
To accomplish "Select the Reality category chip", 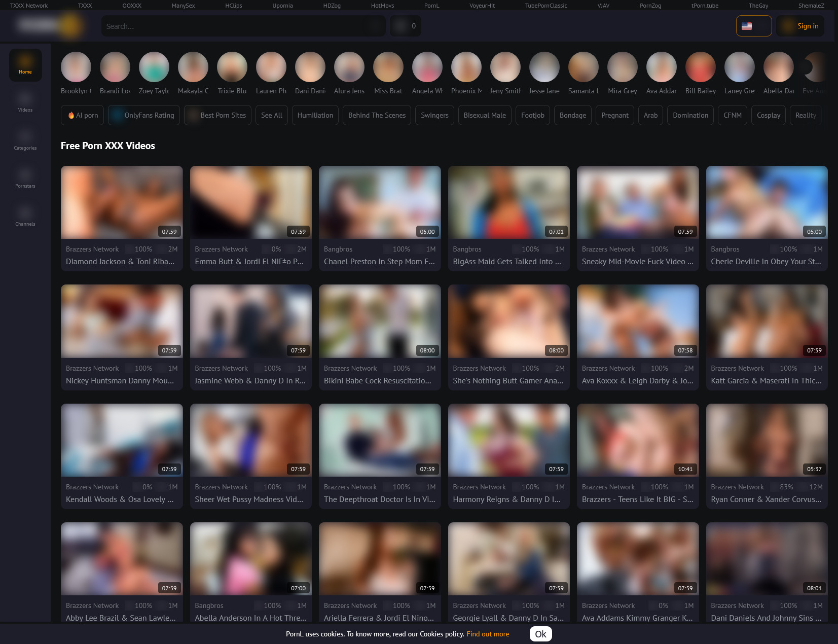I will point(806,115).
